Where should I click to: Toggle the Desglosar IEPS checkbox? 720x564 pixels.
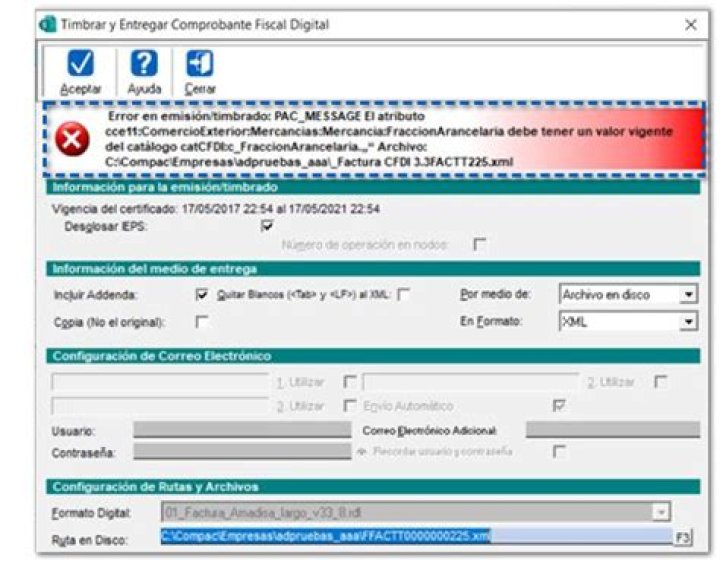tap(267, 226)
